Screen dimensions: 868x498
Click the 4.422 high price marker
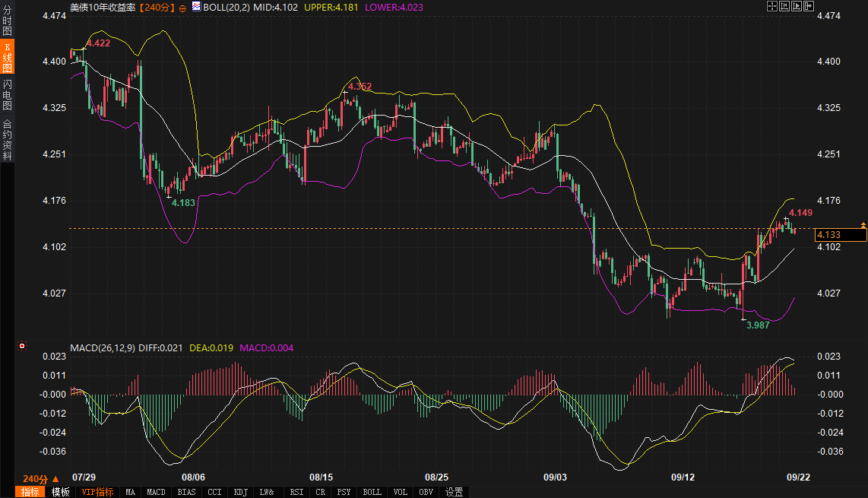(x=99, y=43)
